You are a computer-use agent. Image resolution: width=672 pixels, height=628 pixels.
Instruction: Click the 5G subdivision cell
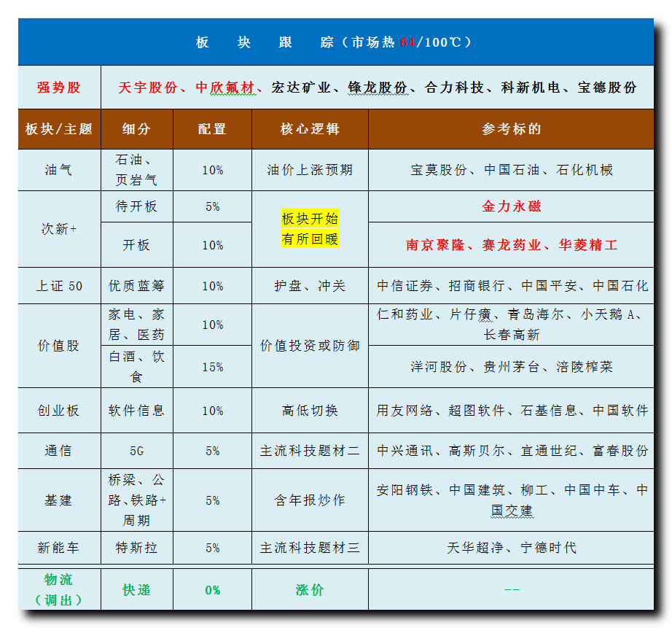136,451
